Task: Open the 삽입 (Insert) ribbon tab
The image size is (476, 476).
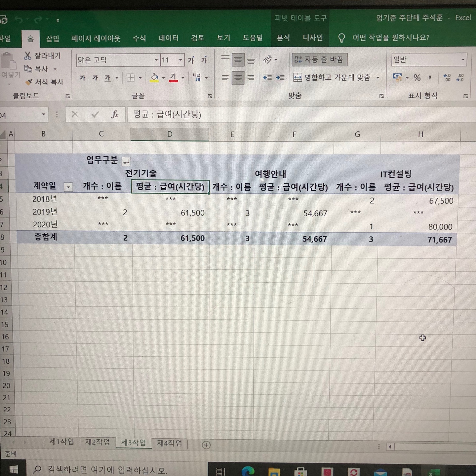Action: point(53,38)
